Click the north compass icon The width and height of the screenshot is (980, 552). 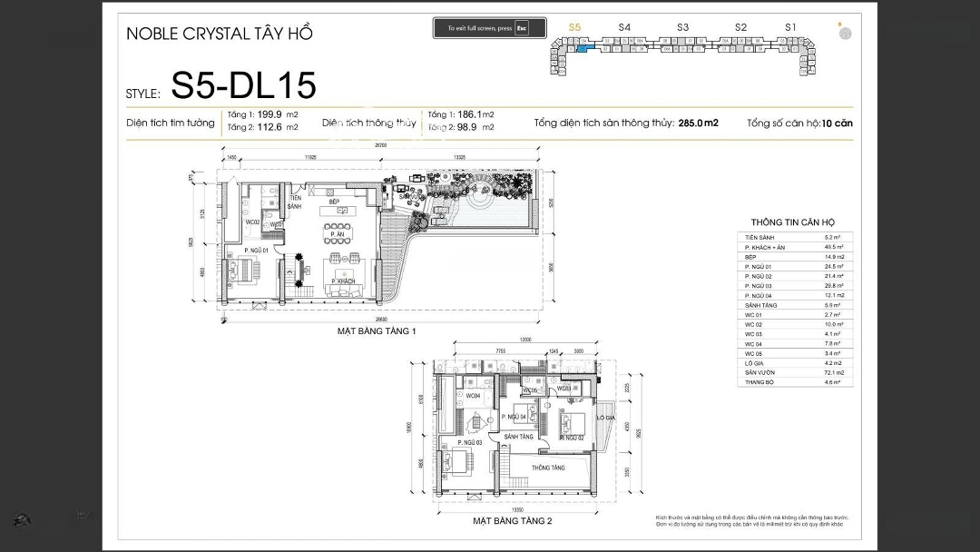click(845, 34)
